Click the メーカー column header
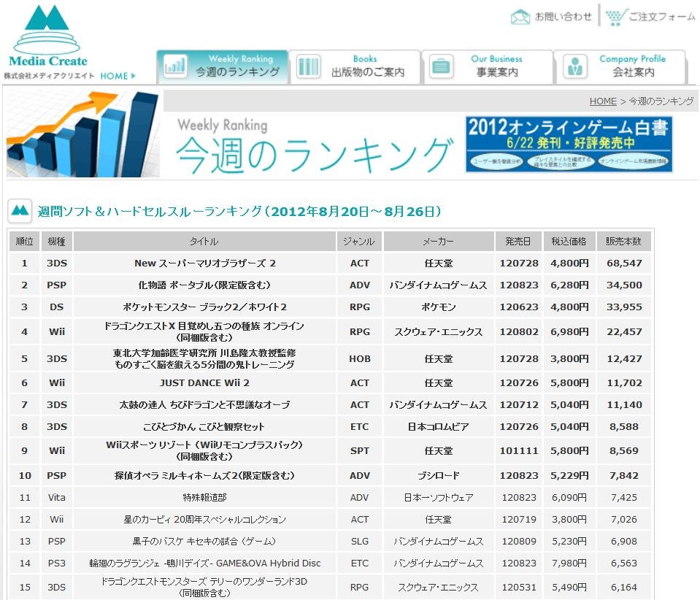Image resolution: width=700 pixels, height=600 pixels. click(439, 242)
